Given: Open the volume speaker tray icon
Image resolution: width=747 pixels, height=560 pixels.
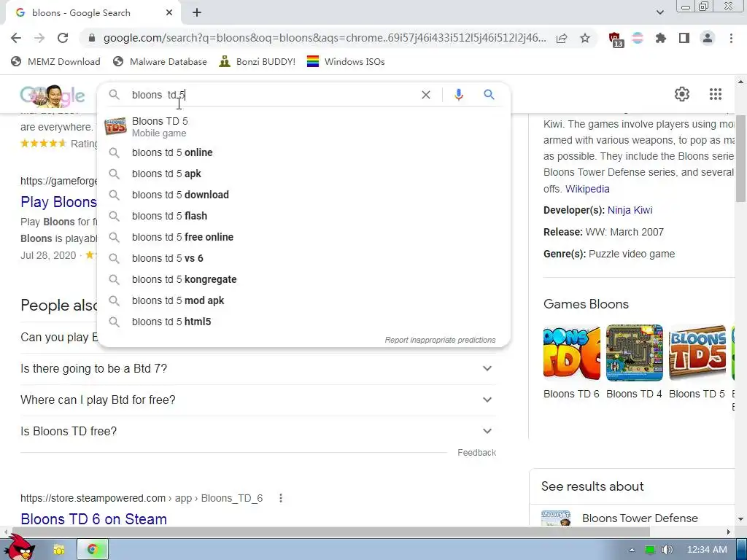Looking at the screenshot, I should pyautogui.click(x=667, y=550).
